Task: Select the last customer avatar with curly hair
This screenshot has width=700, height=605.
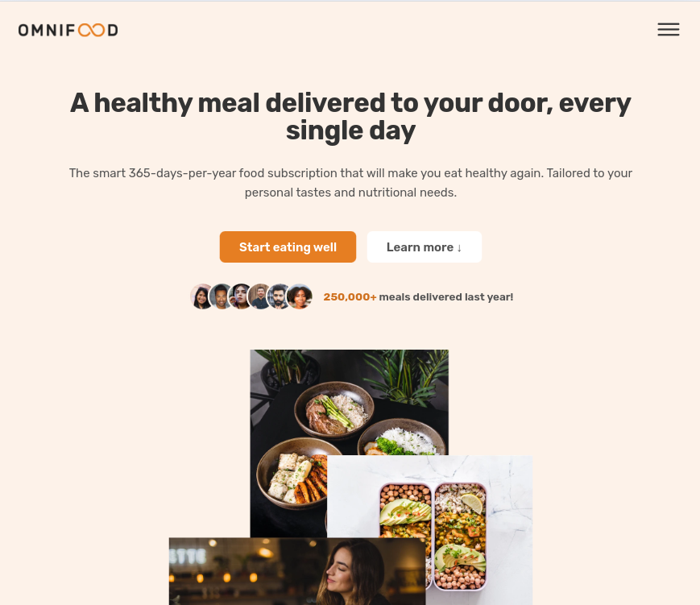Action: (299, 296)
